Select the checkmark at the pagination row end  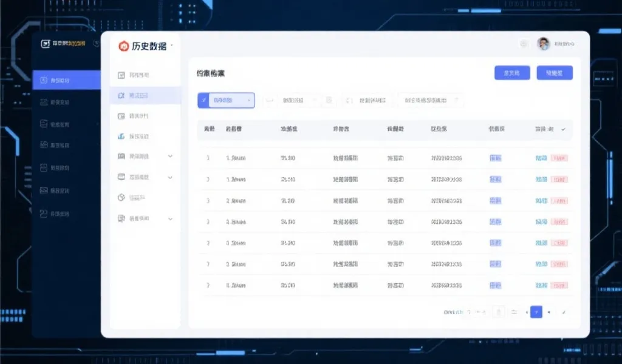coord(565,312)
